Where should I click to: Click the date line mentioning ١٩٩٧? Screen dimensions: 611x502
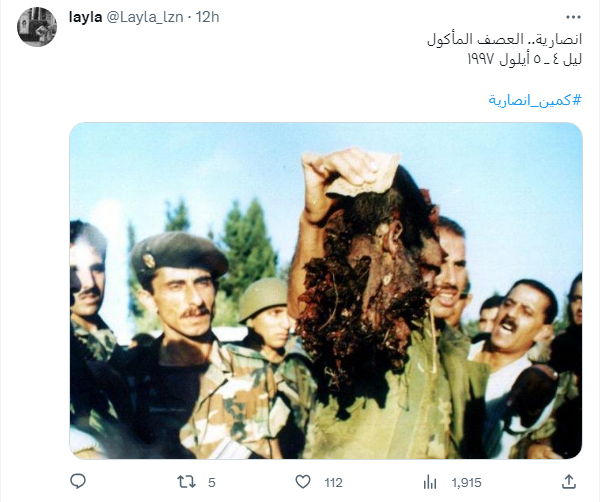tap(524, 59)
